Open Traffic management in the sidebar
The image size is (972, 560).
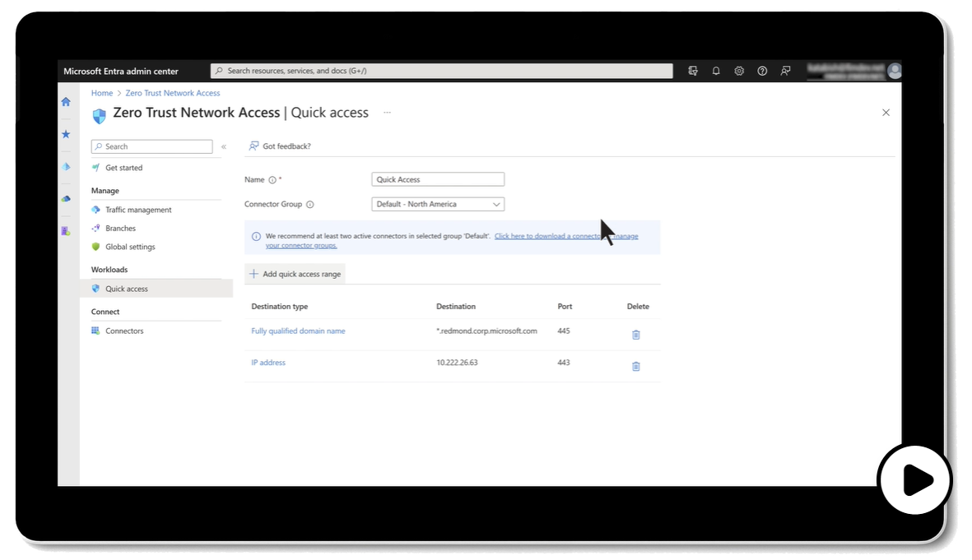click(138, 210)
